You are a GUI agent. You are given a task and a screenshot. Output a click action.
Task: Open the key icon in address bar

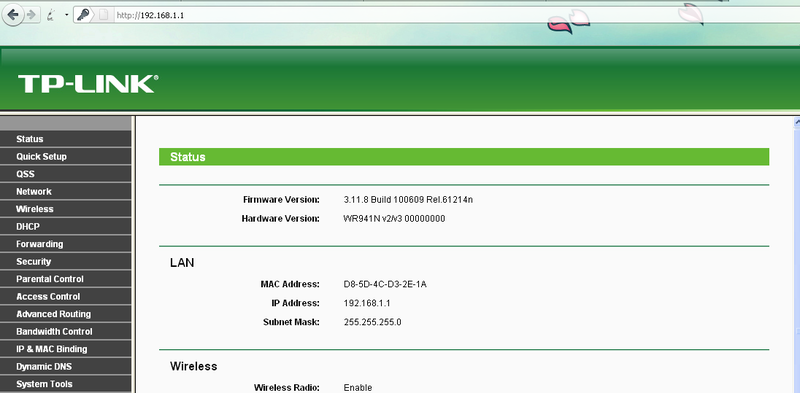(83, 15)
